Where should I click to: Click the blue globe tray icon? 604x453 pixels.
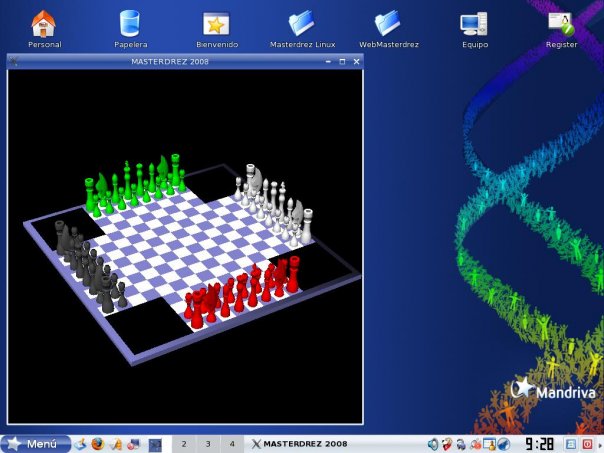tap(503, 444)
